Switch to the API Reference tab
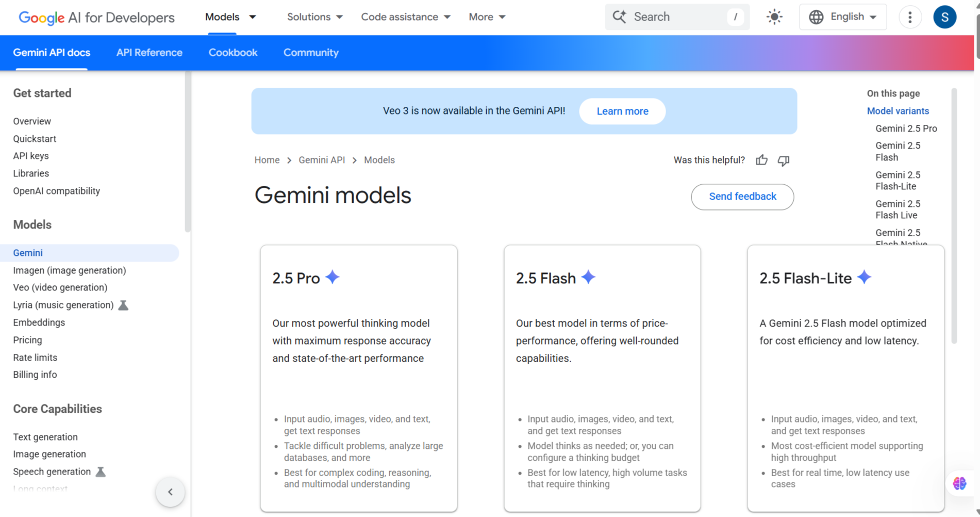The height and width of the screenshot is (517, 980). coord(149,53)
